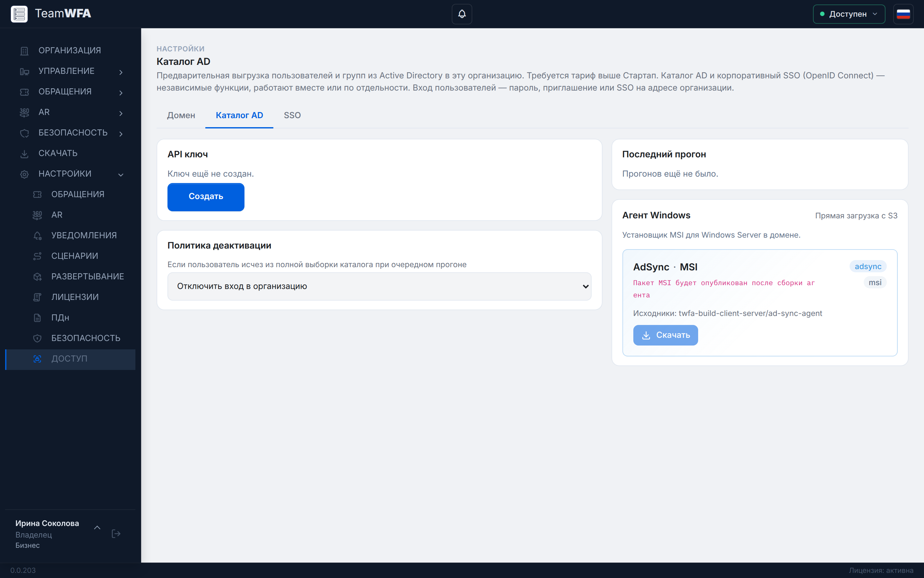
Task: Expand the top-level Обращения chevron
Action: pyautogui.click(x=121, y=92)
